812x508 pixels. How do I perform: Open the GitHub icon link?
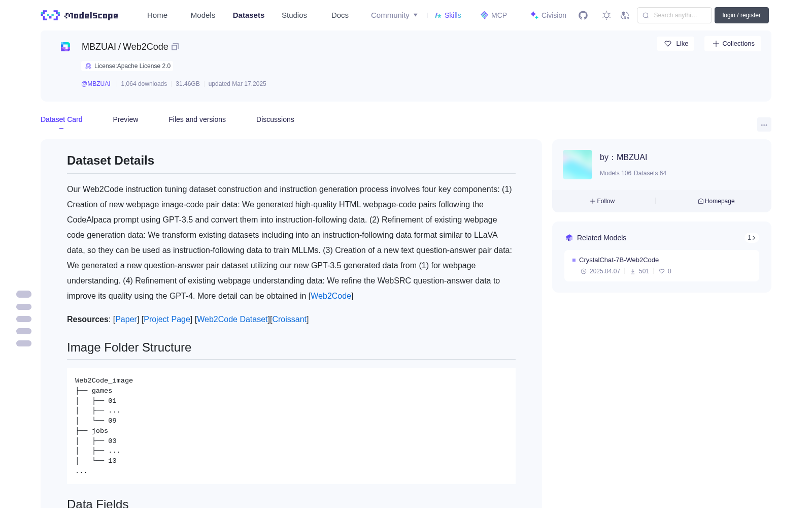(x=583, y=15)
